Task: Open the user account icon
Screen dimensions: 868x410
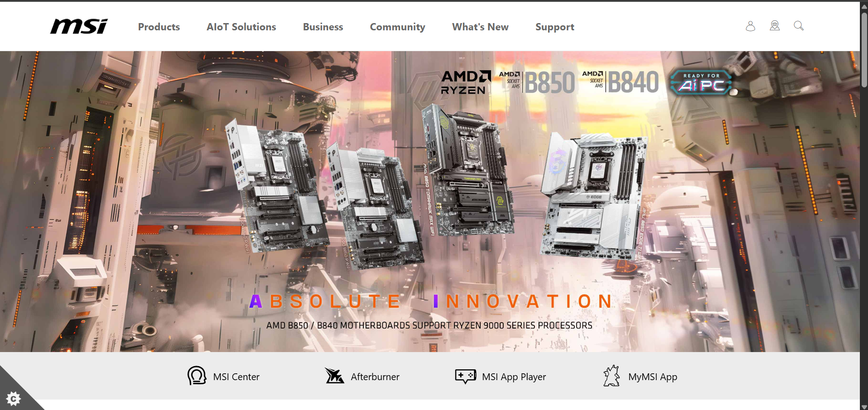Action: pyautogui.click(x=750, y=26)
